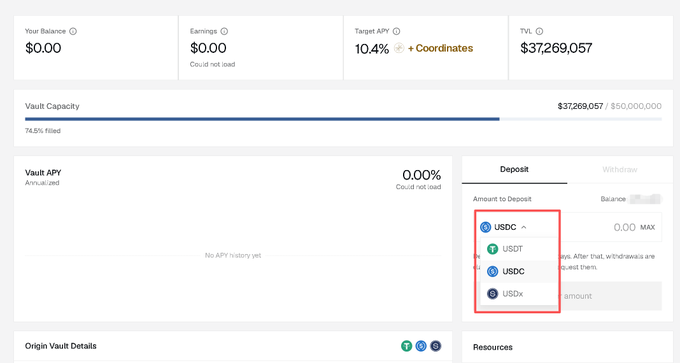
Task: Click the USDT coin icon in dropdown list
Action: pos(492,249)
